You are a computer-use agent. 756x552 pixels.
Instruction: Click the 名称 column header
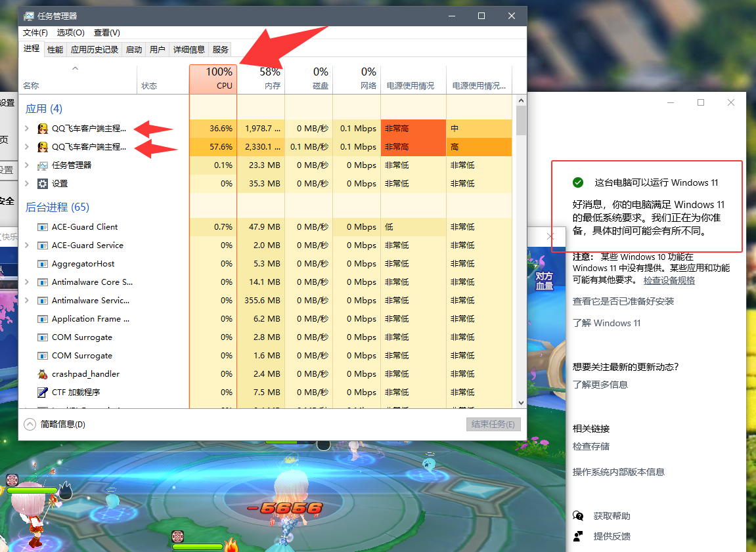click(x=78, y=79)
